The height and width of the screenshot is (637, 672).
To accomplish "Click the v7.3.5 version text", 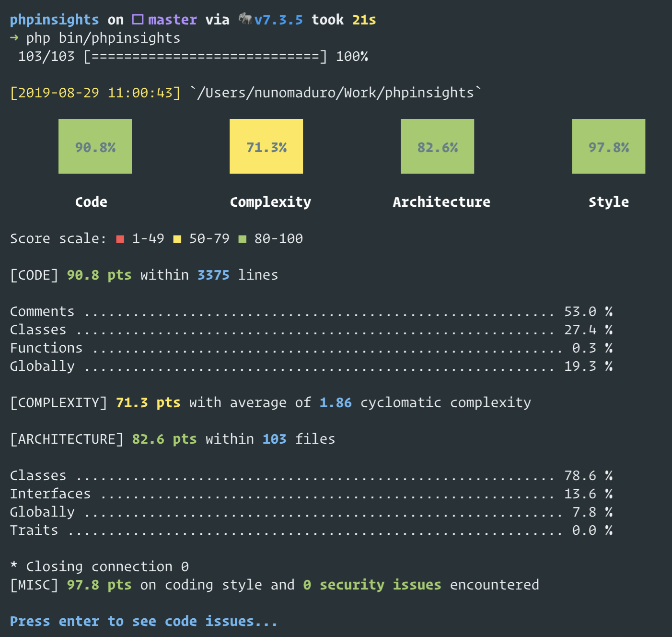I will 279,19.
